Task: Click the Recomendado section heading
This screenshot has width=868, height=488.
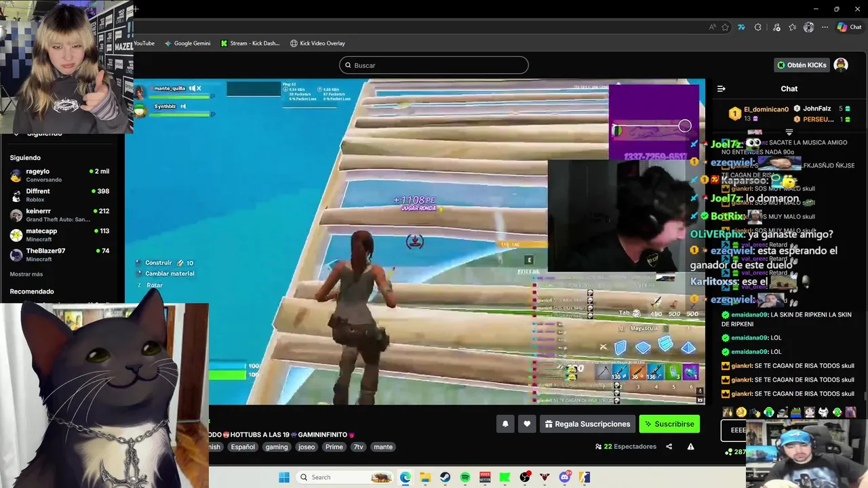Action: [x=32, y=291]
